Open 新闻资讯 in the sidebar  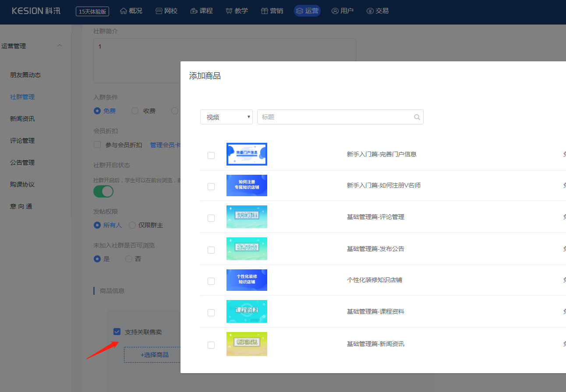pos(22,119)
